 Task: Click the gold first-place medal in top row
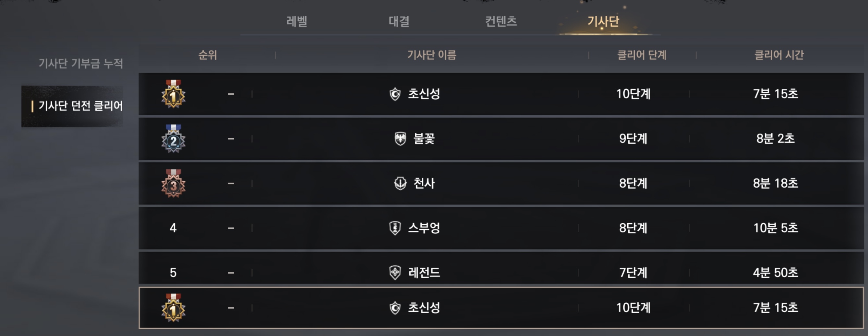click(173, 94)
